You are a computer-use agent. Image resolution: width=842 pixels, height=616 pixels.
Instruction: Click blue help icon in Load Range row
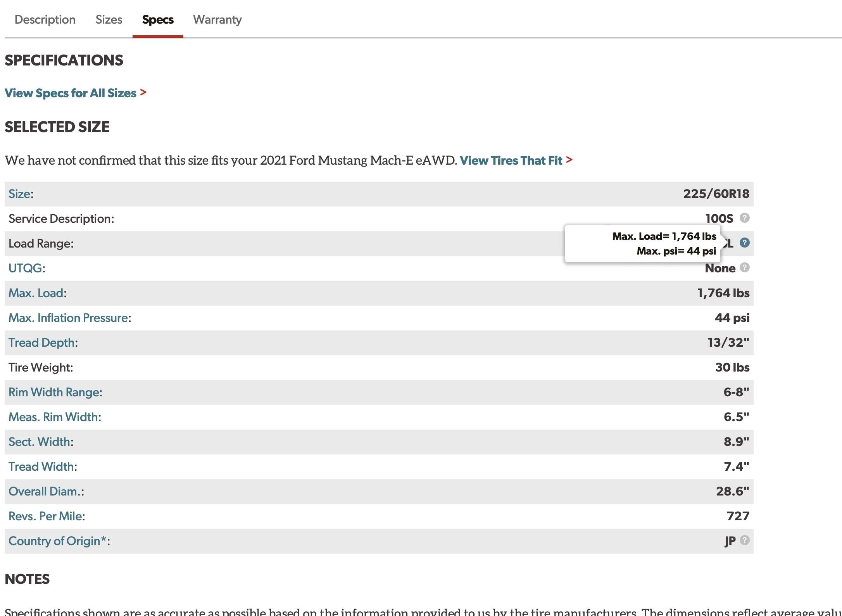pyautogui.click(x=744, y=243)
